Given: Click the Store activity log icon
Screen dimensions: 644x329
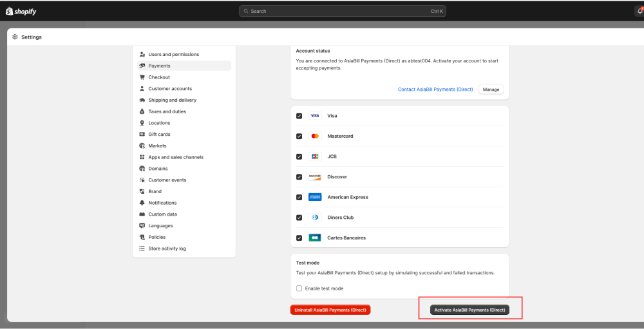Looking at the screenshot, I should [x=142, y=249].
